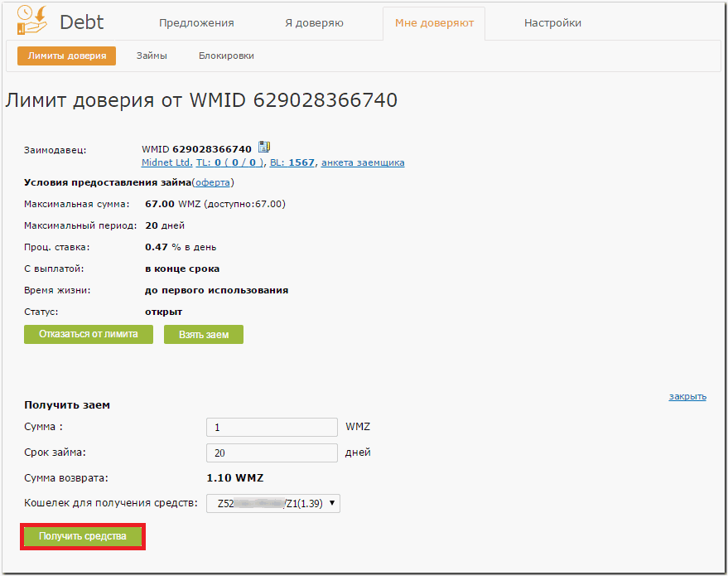Click the Взять заем button
Screen dimensions: 728x576
(x=204, y=335)
